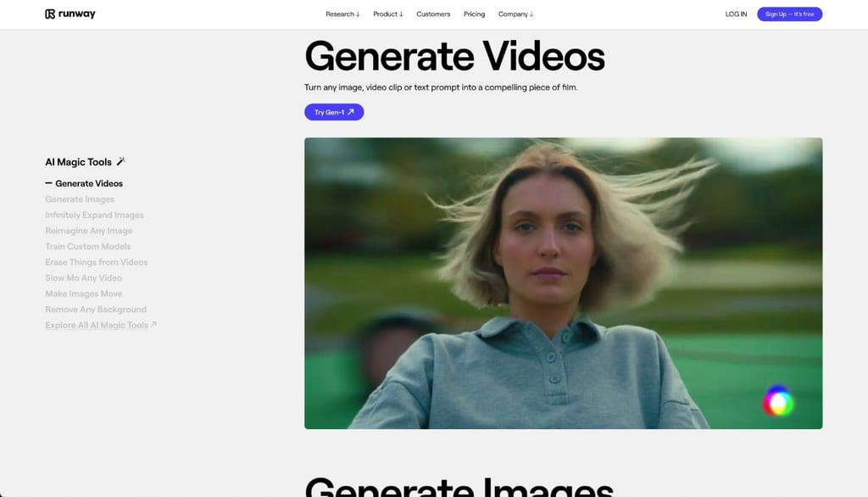The height and width of the screenshot is (497, 868).
Task: Select Generate Videos in the sidebar
Action: (x=89, y=183)
